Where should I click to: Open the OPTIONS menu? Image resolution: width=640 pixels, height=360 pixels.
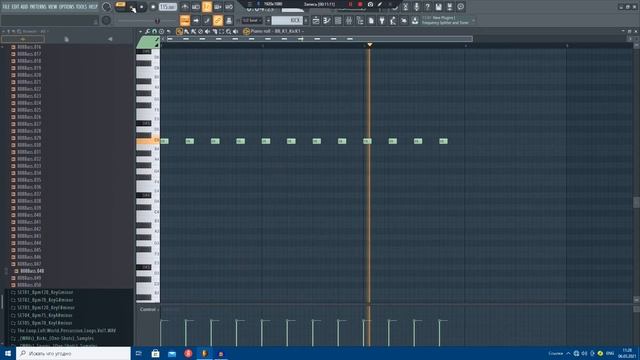pos(67,7)
